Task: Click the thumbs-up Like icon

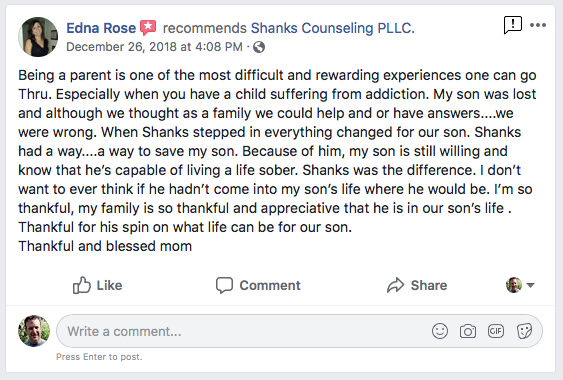Action: (82, 285)
